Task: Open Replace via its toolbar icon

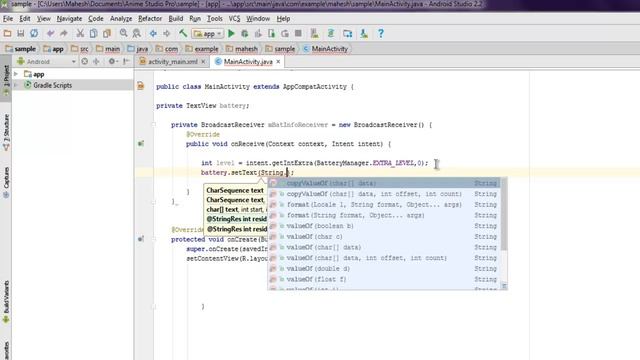Action: coord(137,33)
